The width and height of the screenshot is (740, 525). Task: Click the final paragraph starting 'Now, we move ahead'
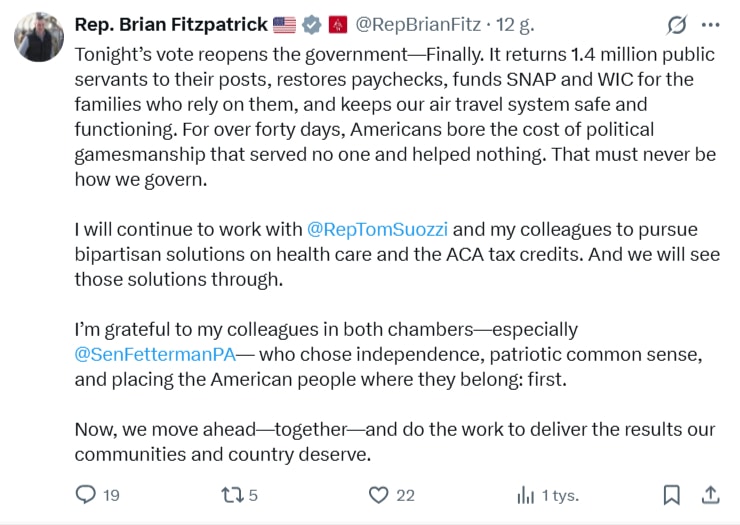point(390,441)
